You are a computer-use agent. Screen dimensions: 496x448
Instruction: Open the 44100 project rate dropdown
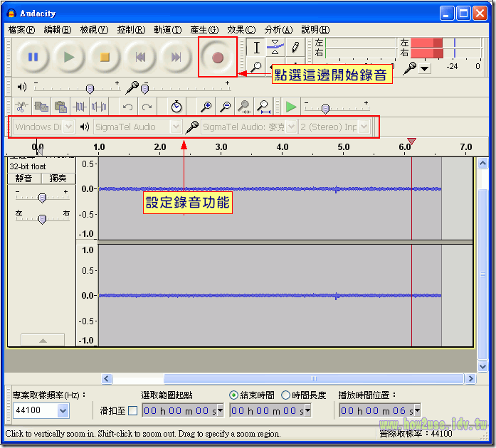coord(63,411)
